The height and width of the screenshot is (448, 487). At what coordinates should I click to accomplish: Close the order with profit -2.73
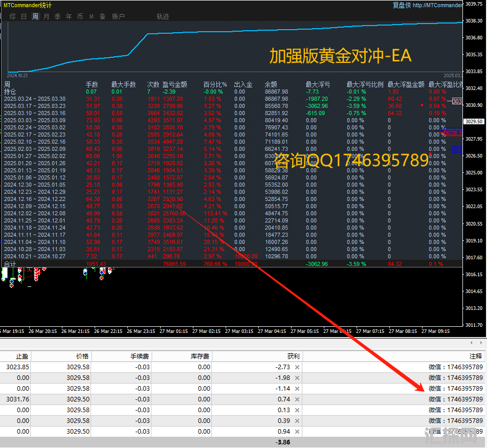(297, 367)
